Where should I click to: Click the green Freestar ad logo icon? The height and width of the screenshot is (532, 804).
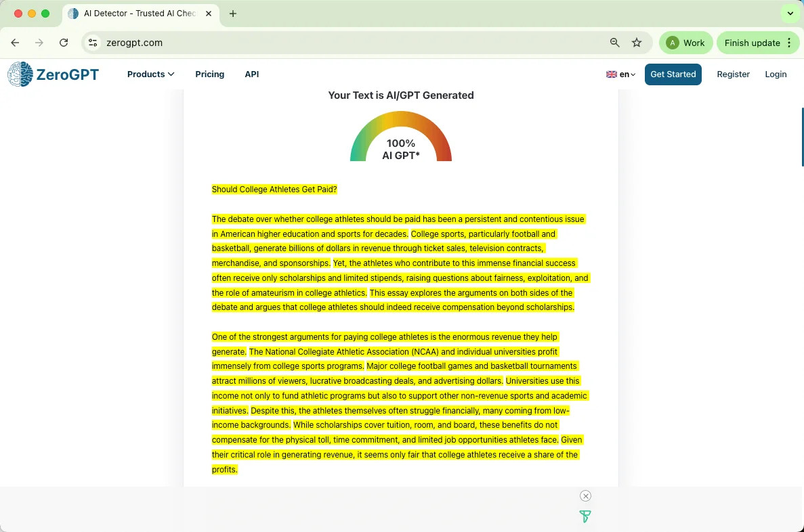click(x=585, y=516)
